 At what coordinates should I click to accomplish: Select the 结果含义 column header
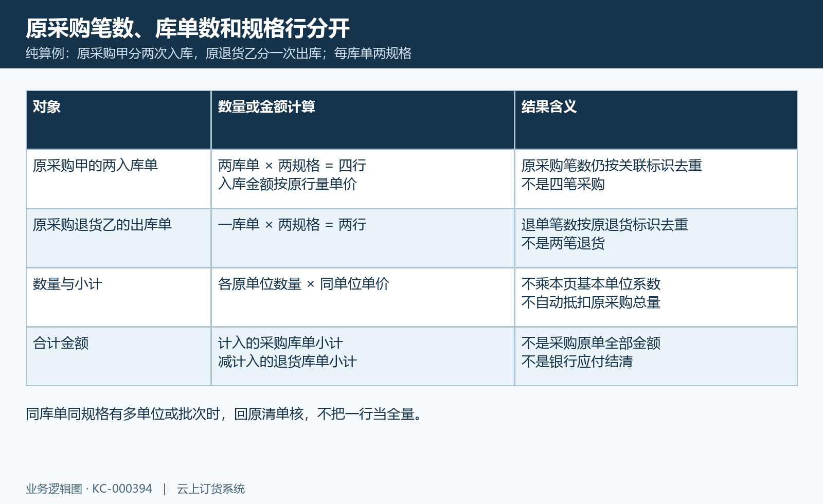coord(656,120)
